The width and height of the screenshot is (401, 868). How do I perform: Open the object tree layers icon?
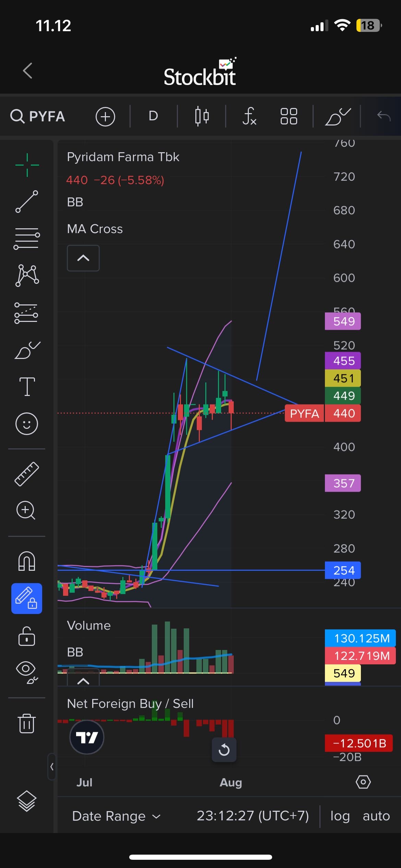(26, 801)
